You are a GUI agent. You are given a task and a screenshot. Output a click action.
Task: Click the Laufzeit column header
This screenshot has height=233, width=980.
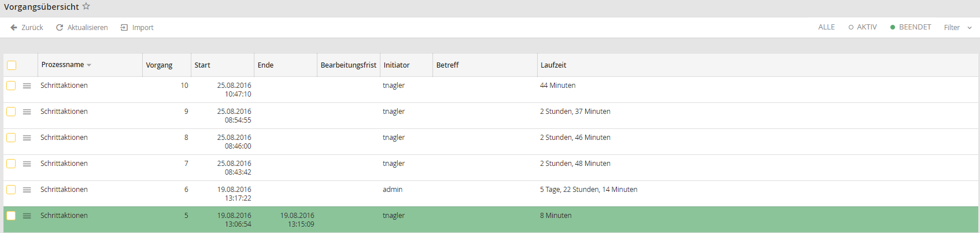coord(553,65)
